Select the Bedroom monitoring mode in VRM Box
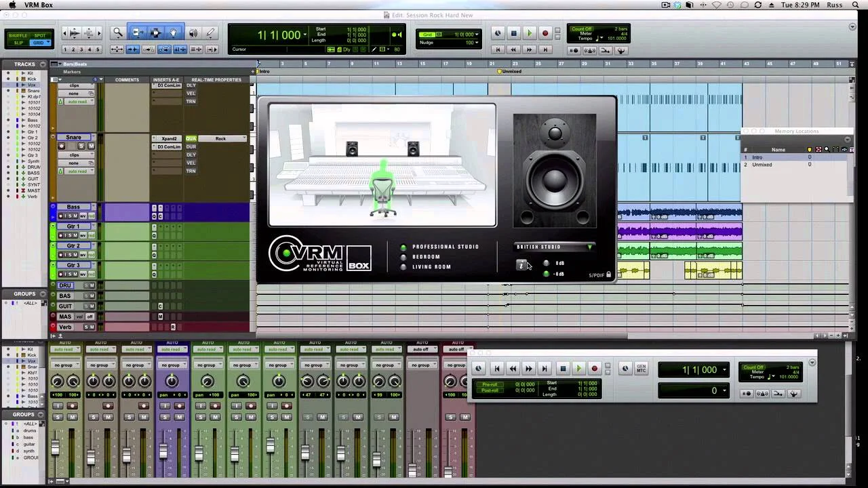868x488 pixels. pos(404,257)
